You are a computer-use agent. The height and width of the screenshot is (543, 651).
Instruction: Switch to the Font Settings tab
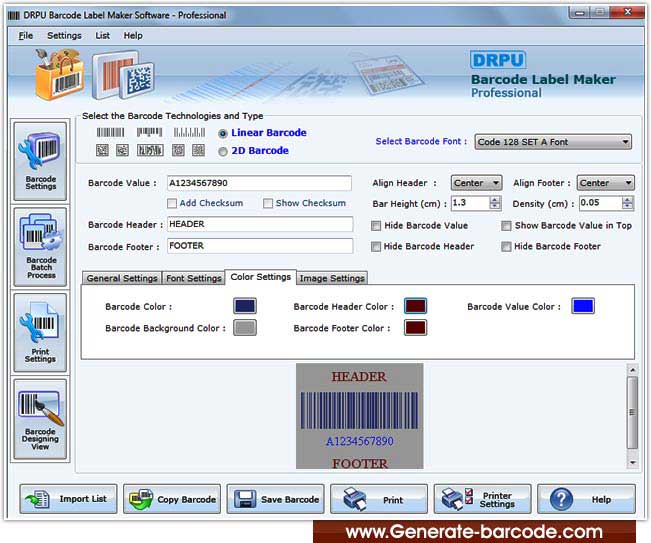coord(194,278)
